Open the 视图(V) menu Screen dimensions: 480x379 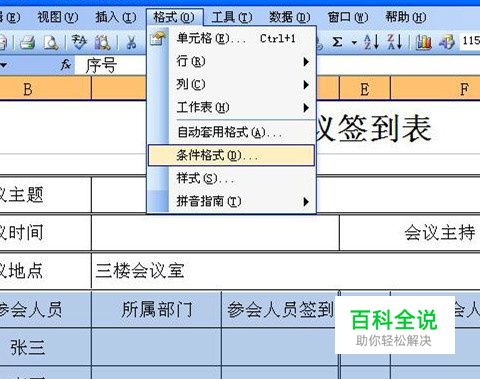58,17
